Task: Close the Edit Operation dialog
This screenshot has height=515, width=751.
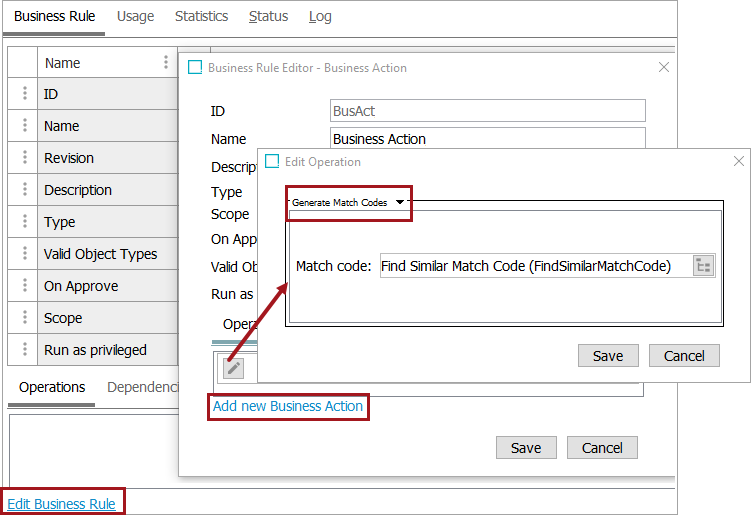Action: tap(739, 161)
